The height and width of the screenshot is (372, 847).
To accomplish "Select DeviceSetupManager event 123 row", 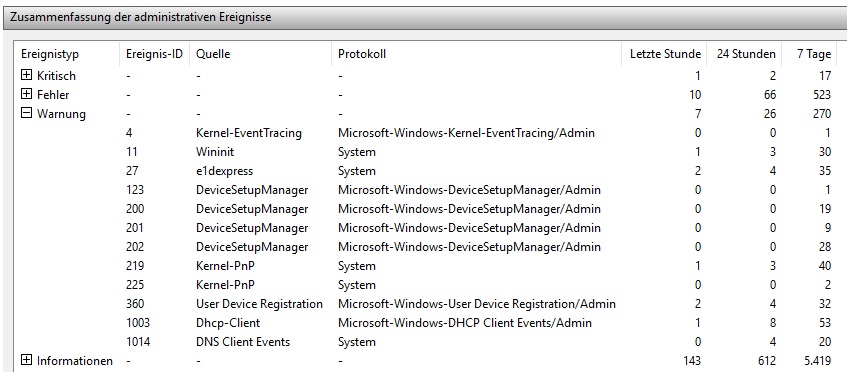I will pyautogui.click(x=426, y=190).
